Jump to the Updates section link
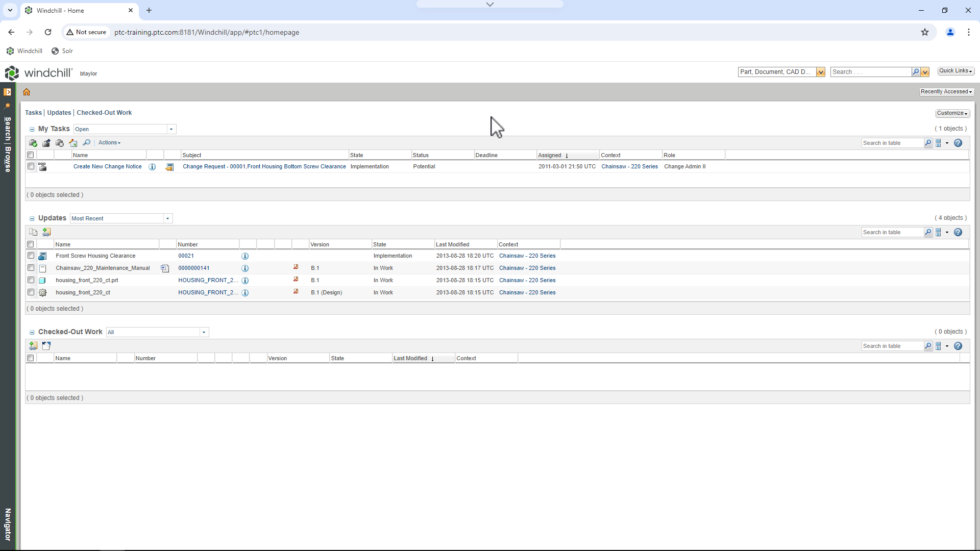980x551 pixels. [x=59, y=113]
